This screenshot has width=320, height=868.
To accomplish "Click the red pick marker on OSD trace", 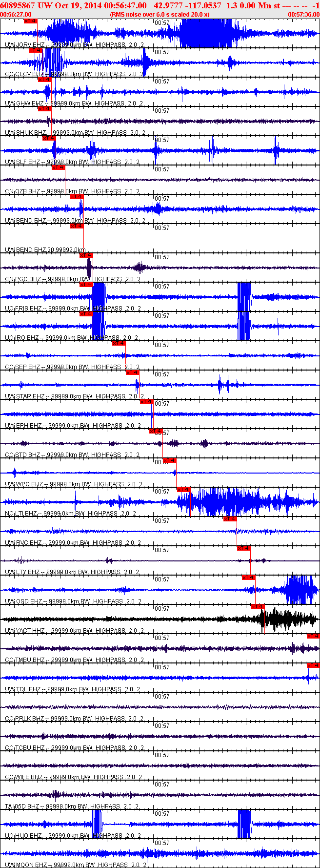I will [x=248, y=578].
